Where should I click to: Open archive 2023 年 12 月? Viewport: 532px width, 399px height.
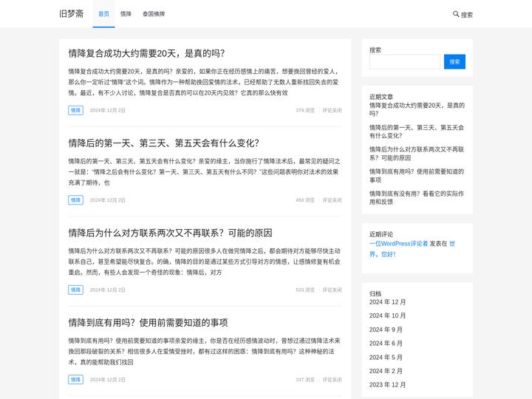387,385
